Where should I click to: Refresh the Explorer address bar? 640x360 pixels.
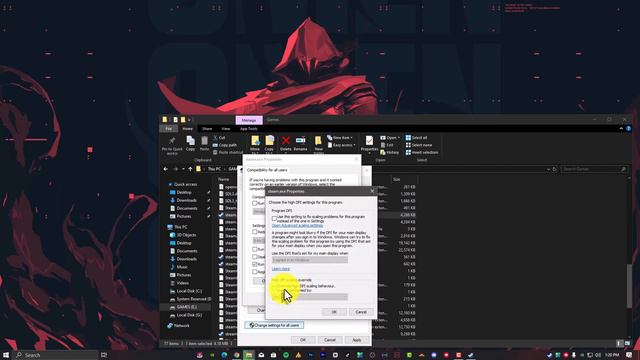(x=554, y=169)
